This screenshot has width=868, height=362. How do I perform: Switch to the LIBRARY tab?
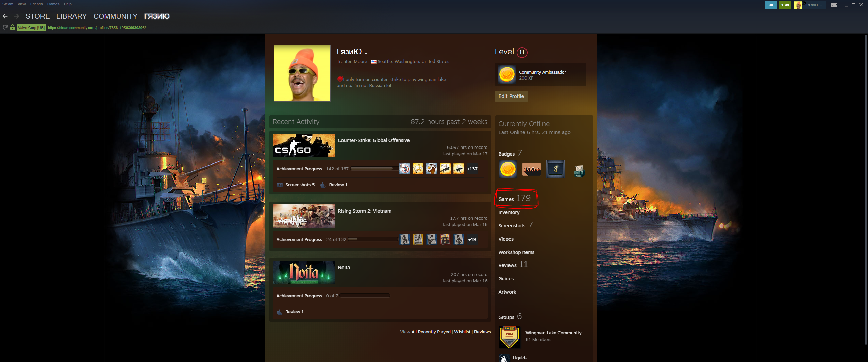[72, 16]
